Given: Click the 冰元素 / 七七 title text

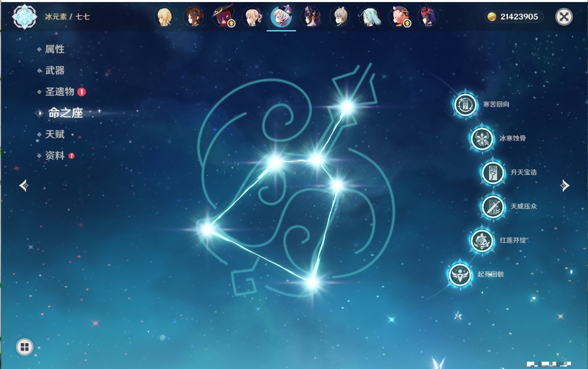Looking at the screenshot, I should [67, 17].
